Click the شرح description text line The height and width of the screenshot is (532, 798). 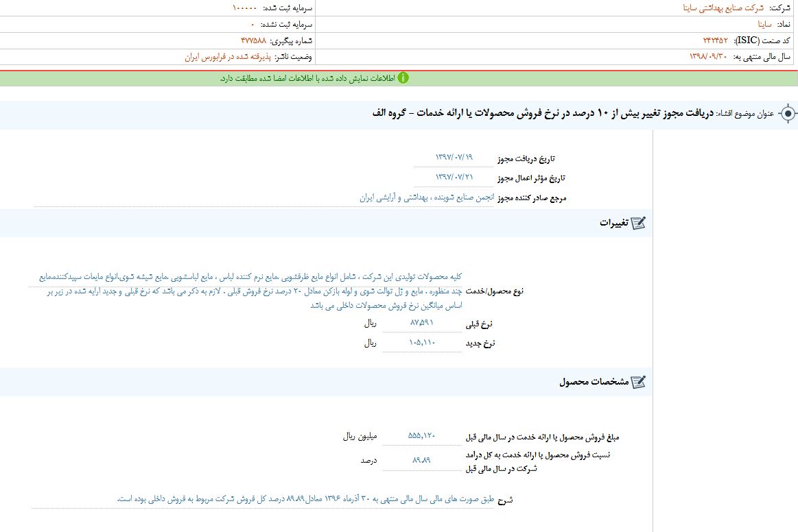(305, 499)
